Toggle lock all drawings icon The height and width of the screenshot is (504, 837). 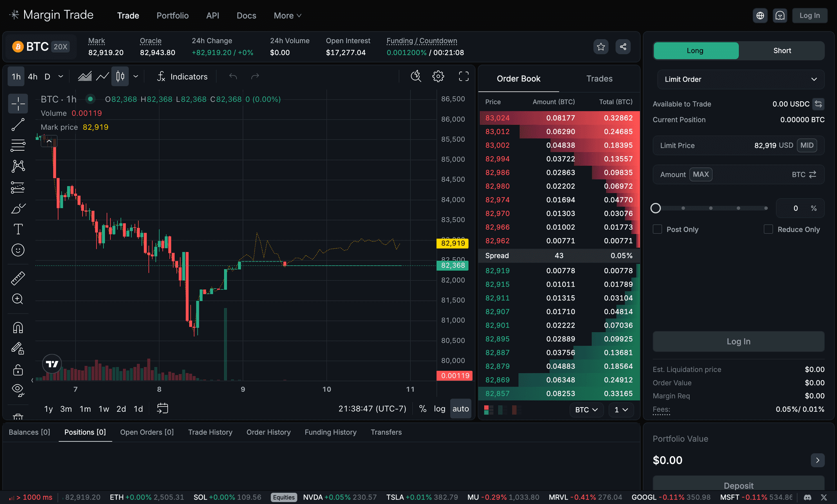[18, 370]
